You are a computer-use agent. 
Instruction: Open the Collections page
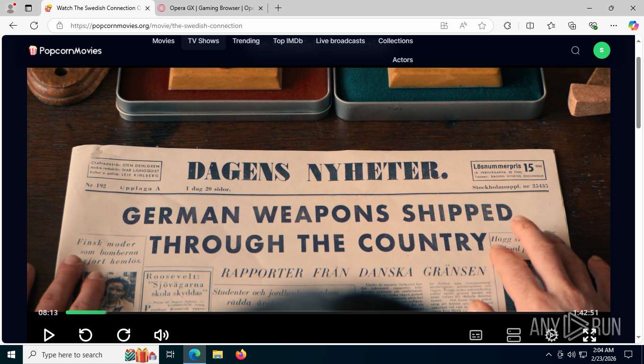(x=395, y=41)
